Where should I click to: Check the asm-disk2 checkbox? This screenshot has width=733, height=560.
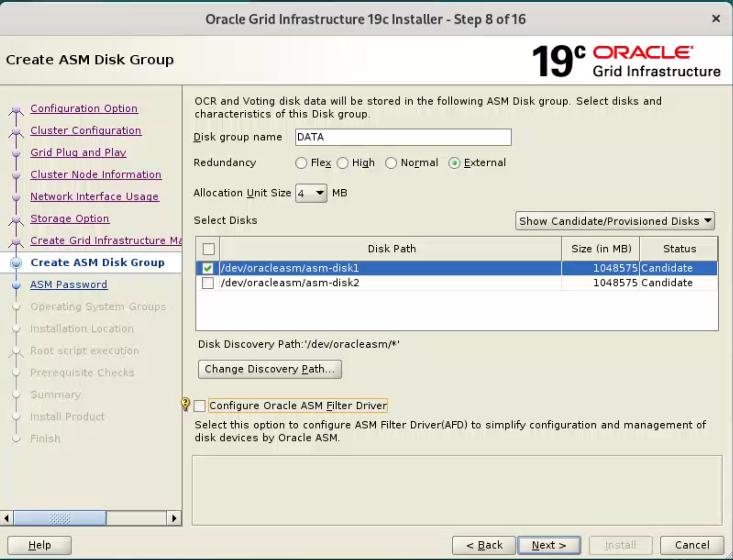point(208,283)
